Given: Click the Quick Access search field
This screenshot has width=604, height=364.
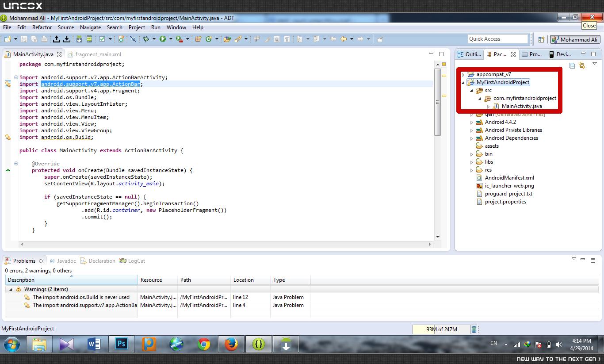Looking at the screenshot, I should coord(498,39).
